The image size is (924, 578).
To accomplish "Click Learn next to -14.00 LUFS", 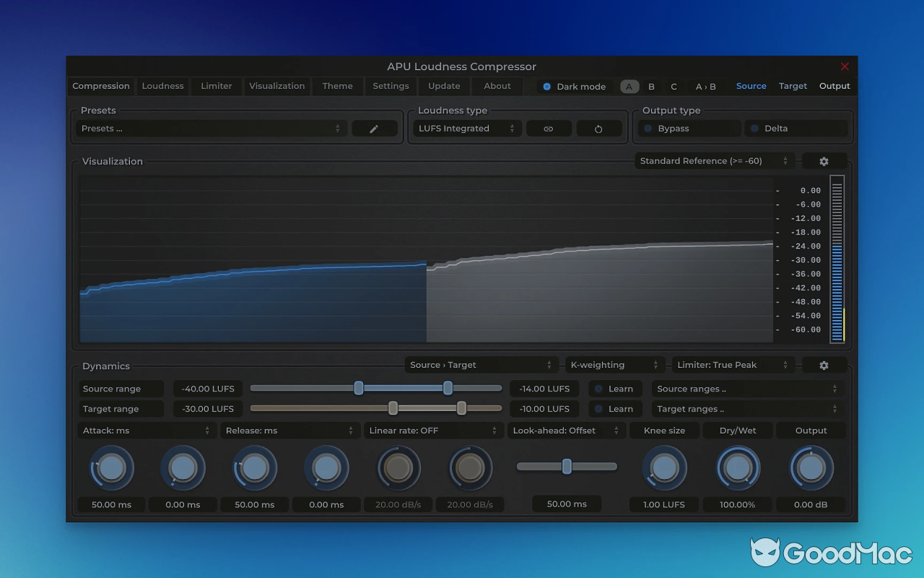I will pyautogui.click(x=615, y=388).
